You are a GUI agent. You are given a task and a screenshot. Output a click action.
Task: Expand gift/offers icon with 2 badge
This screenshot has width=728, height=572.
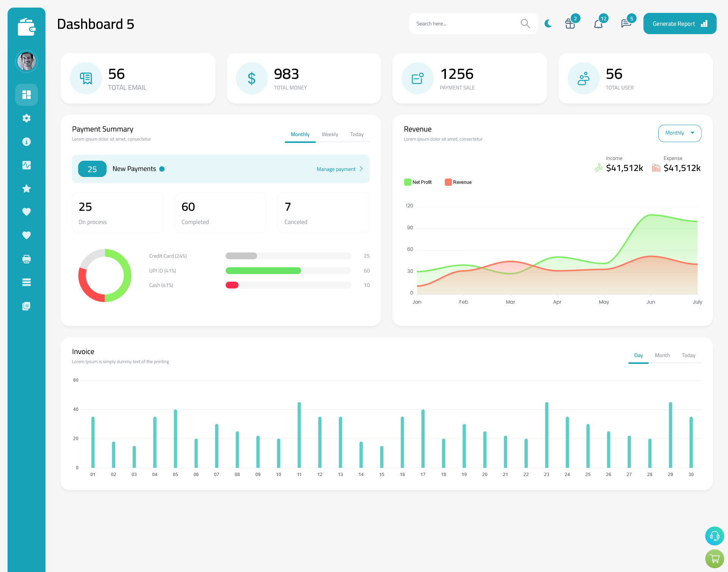(570, 24)
